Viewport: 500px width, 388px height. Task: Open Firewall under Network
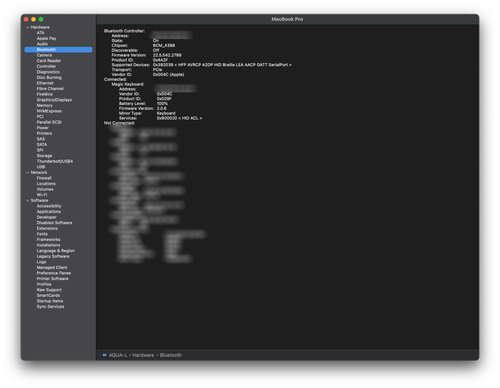tap(44, 178)
